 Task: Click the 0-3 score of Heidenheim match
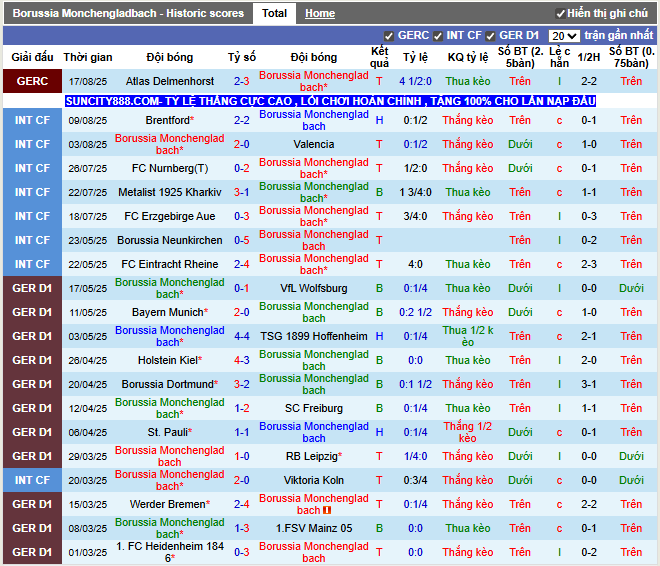pyautogui.click(x=242, y=552)
